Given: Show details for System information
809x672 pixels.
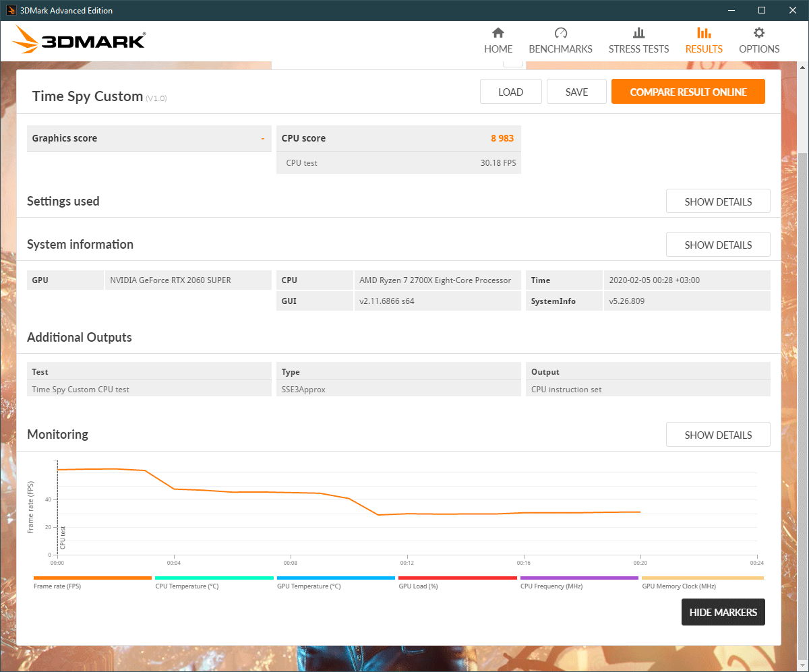Looking at the screenshot, I should pyautogui.click(x=718, y=244).
